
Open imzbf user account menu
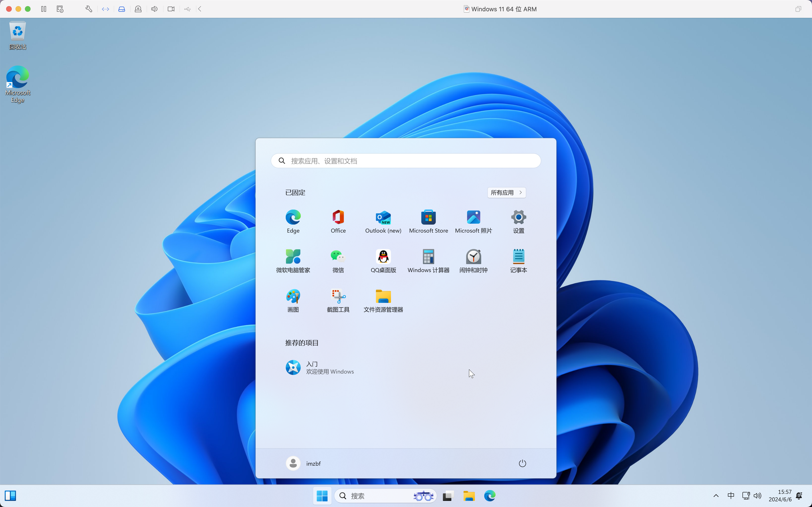303,463
